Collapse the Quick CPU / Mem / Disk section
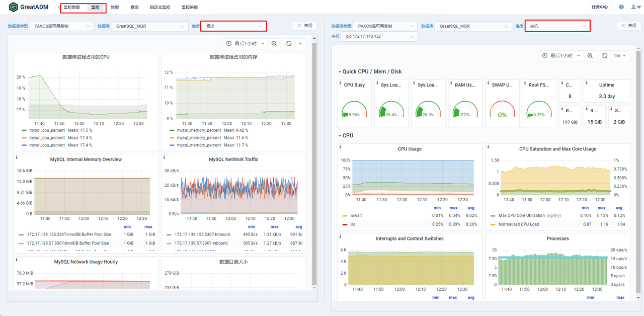The image size is (644, 316). tap(340, 71)
